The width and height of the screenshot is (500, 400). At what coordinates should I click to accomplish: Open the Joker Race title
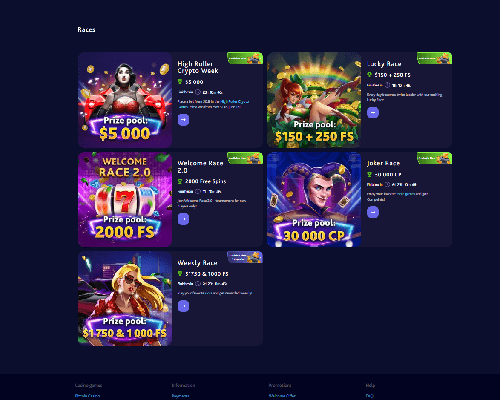point(383,163)
